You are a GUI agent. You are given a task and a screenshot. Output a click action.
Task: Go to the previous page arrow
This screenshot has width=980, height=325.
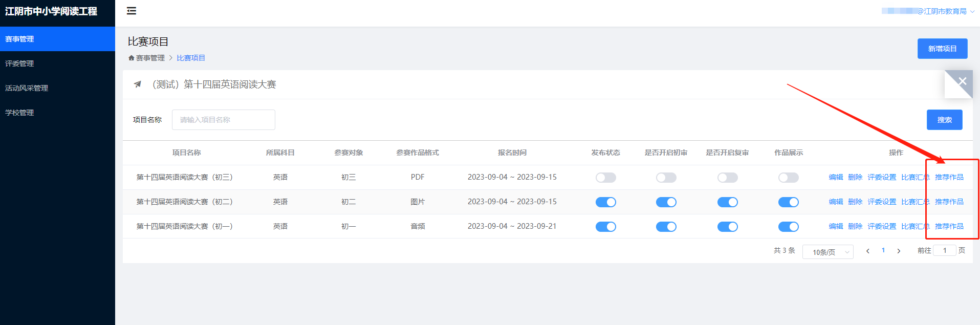tap(868, 251)
